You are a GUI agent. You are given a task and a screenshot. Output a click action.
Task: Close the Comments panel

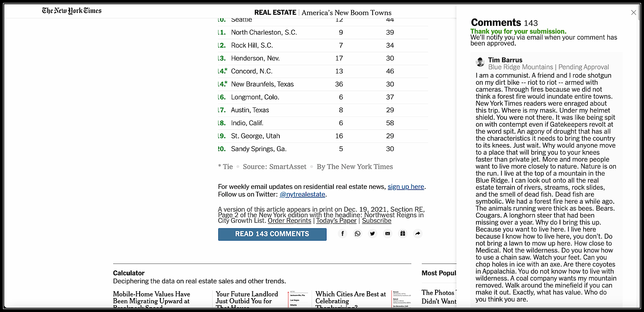pyautogui.click(x=633, y=13)
